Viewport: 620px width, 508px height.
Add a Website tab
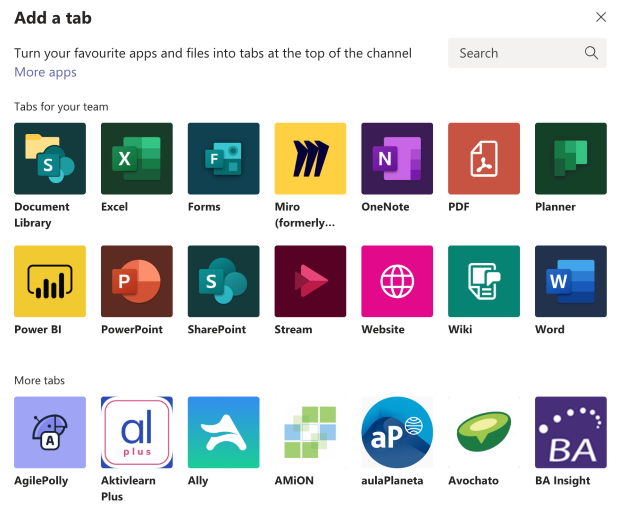click(x=397, y=281)
